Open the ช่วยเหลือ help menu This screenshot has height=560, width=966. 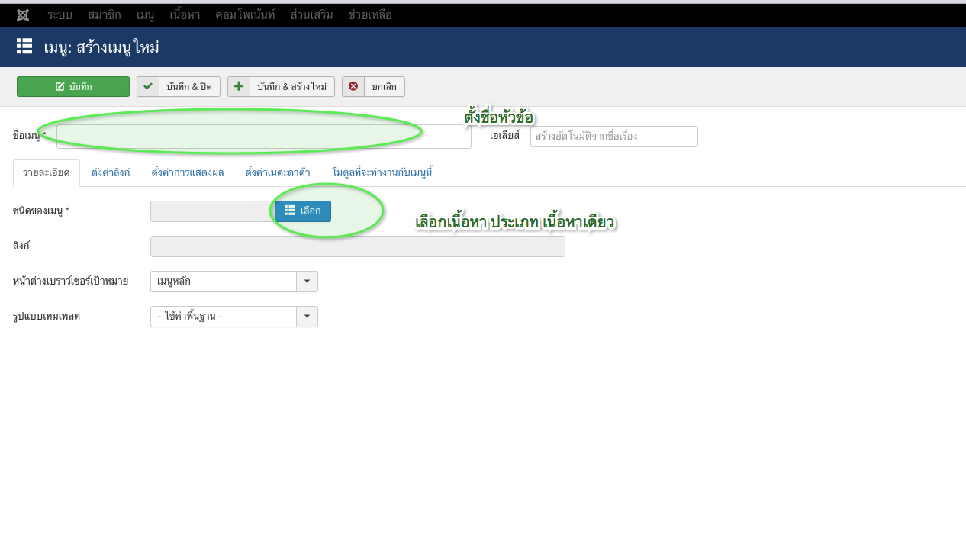[369, 15]
